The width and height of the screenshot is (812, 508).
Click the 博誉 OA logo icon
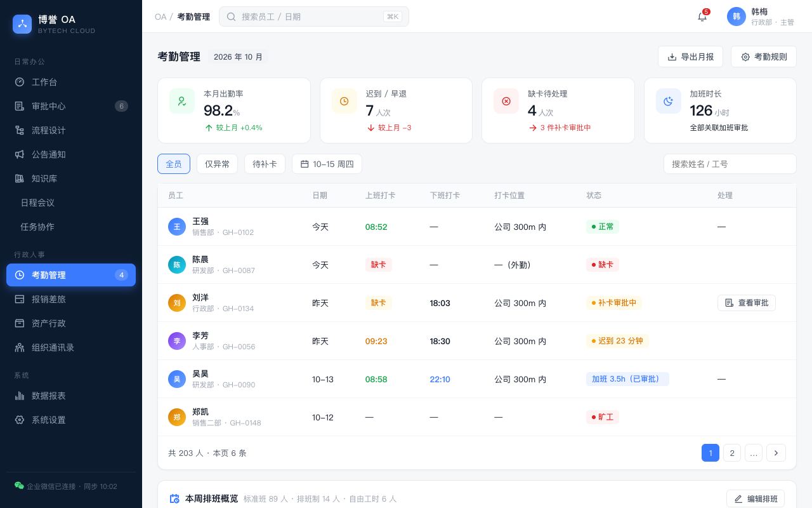[x=22, y=24]
